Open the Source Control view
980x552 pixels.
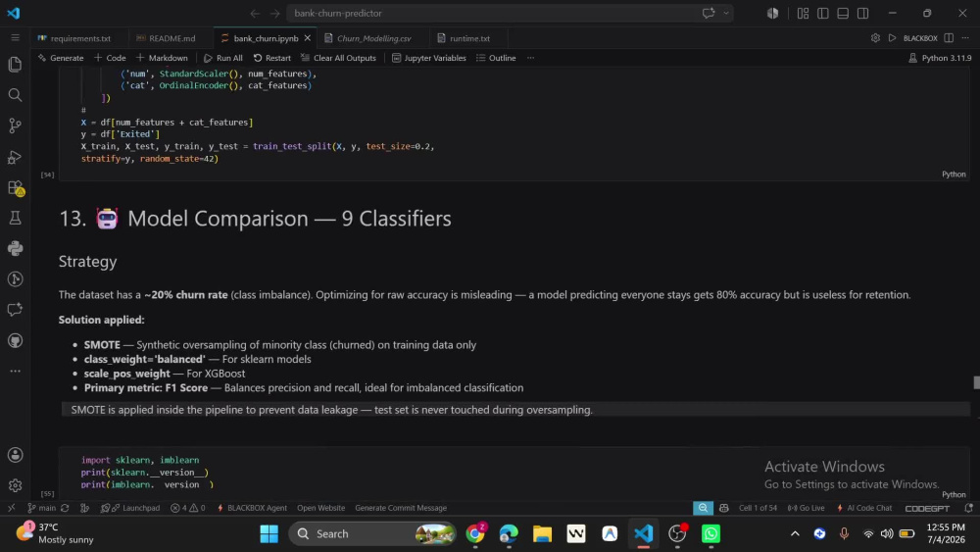pos(15,125)
